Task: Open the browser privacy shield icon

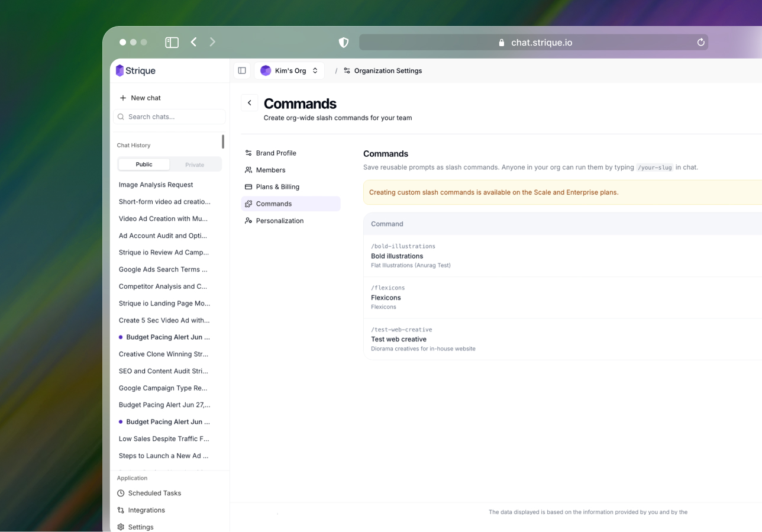Action: click(343, 43)
